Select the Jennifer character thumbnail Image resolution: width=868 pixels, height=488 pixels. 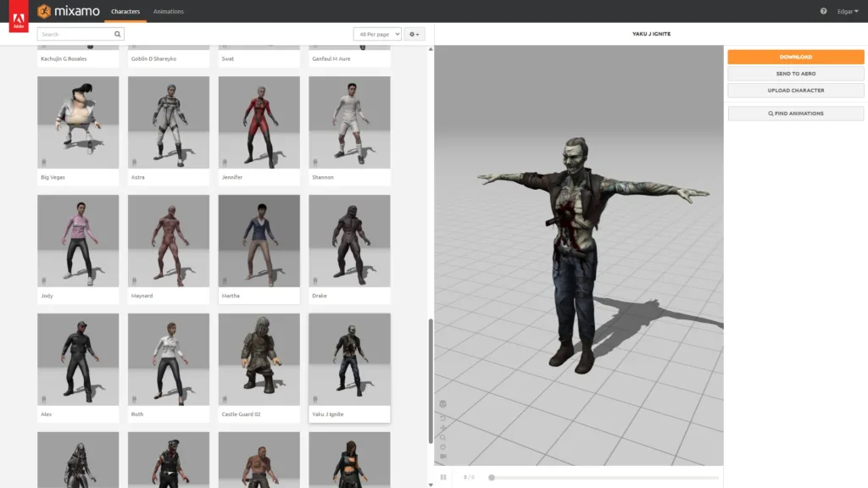tap(259, 122)
